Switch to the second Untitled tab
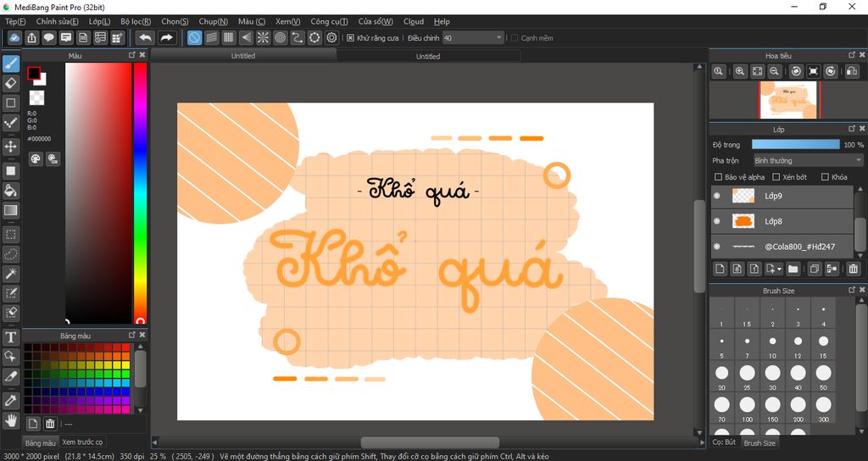Screen dimensions: 868x461 pos(428,57)
